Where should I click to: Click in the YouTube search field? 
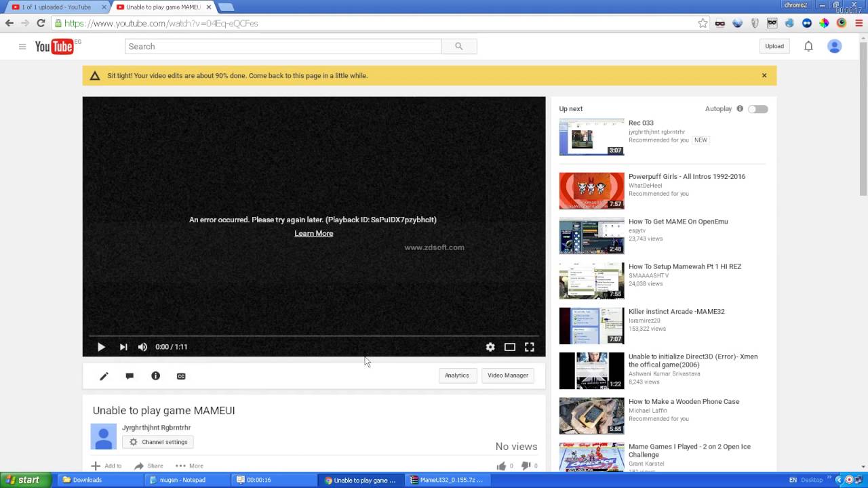click(283, 46)
